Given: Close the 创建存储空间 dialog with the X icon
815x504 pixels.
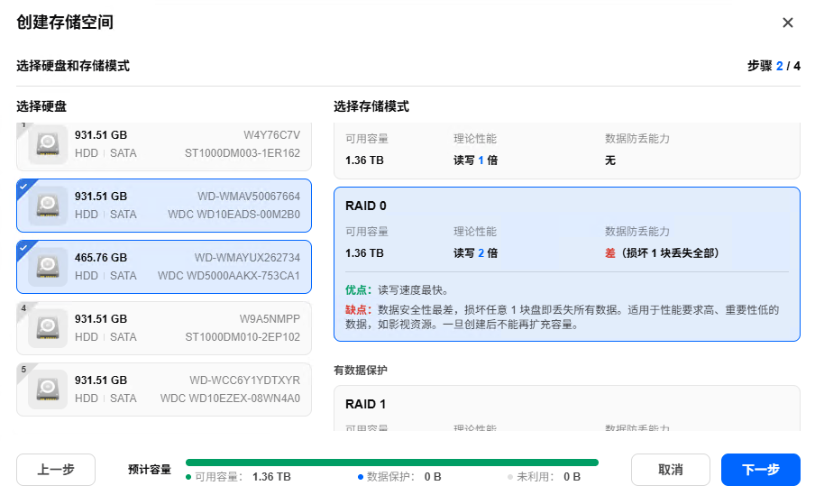Looking at the screenshot, I should coord(787,23).
